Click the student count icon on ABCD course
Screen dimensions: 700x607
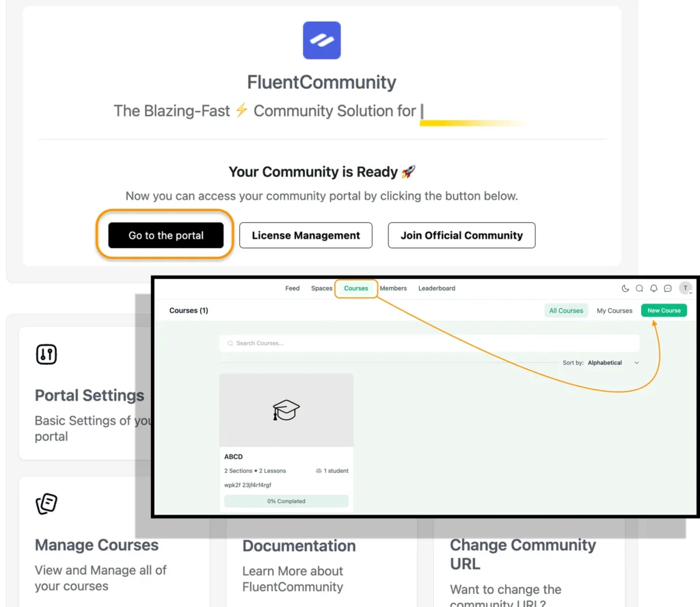tap(319, 471)
